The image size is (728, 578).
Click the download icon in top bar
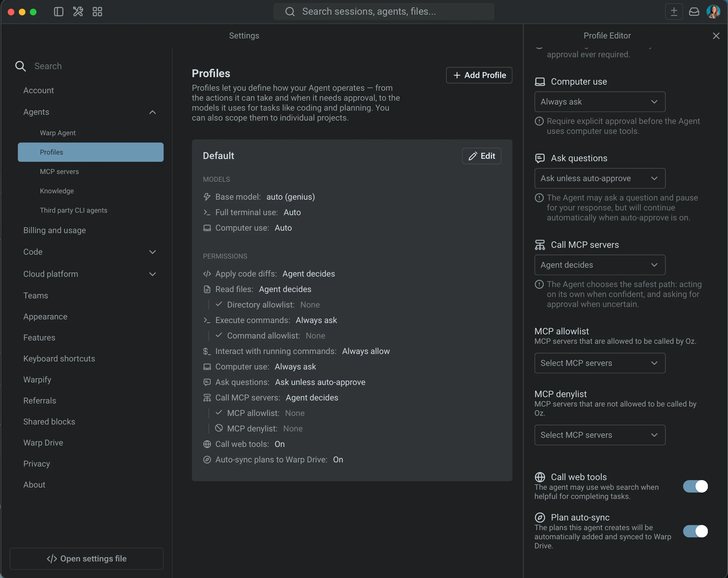(x=674, y=12)
